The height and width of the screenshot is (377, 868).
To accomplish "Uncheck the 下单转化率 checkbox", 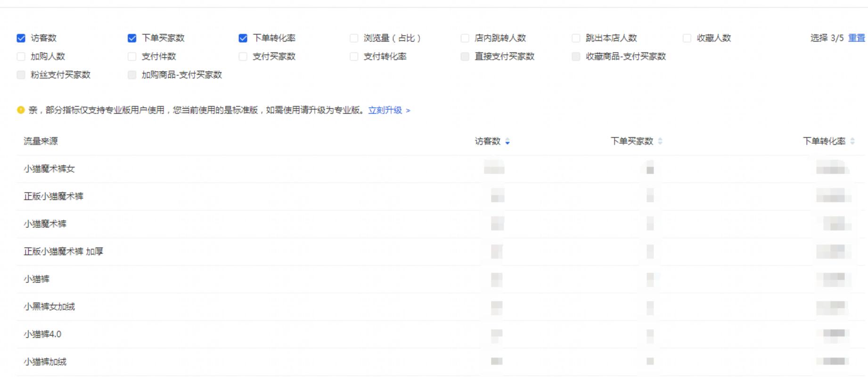I will point(243,38).
